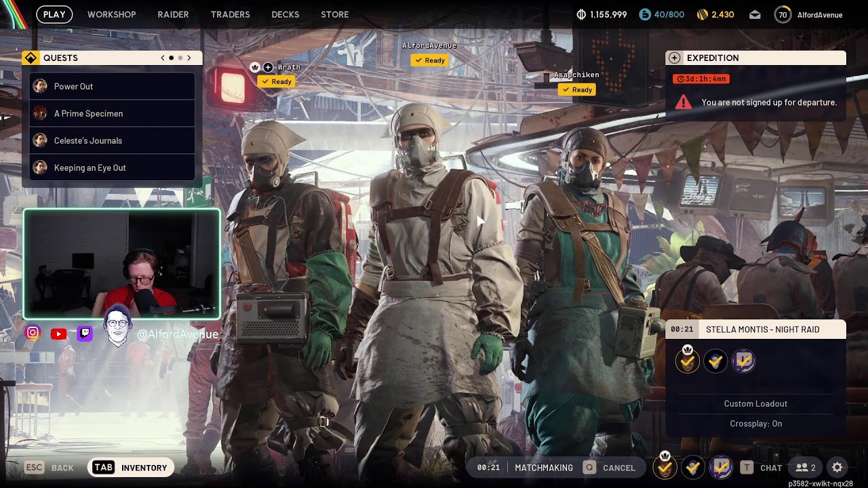Click Wrath's Ready status badge

tap(276, 81)
